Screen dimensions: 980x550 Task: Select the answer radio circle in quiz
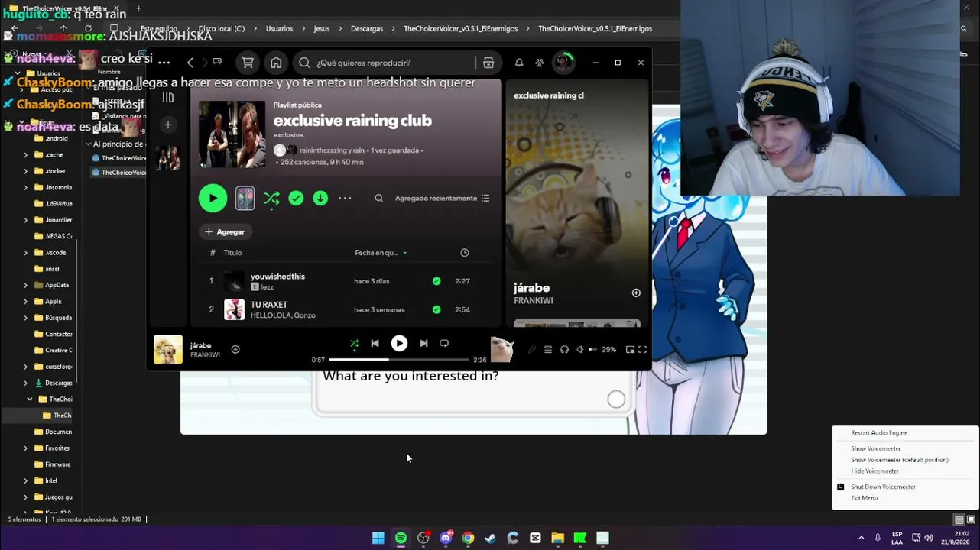[616, 400]
